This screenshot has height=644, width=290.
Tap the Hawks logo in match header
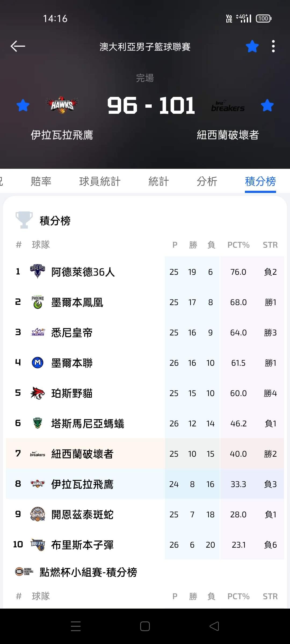[62, 105]
